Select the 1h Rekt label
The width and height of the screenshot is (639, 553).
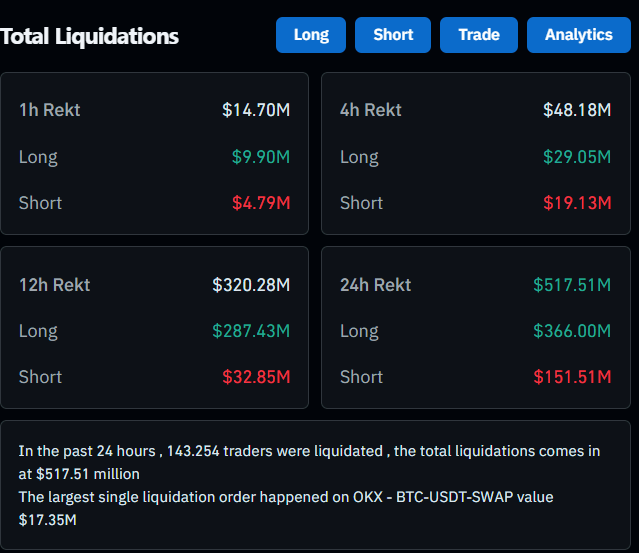[x=50, y=110]
